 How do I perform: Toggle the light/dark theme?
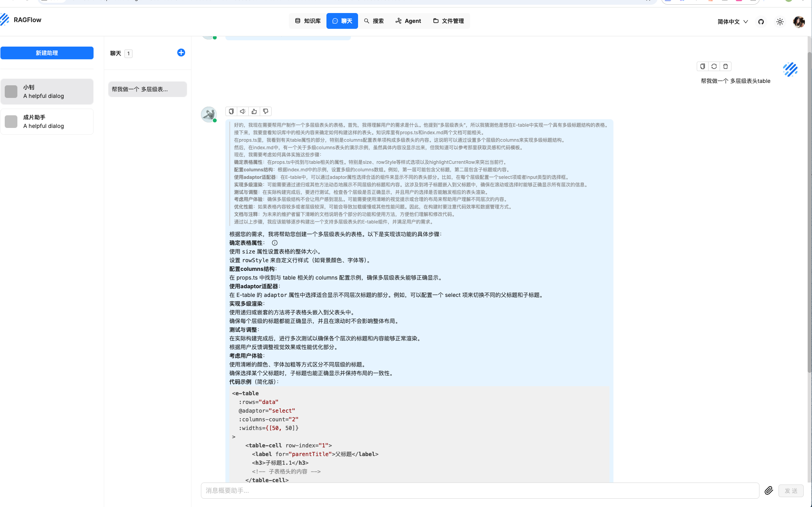[x=780, y=22]
